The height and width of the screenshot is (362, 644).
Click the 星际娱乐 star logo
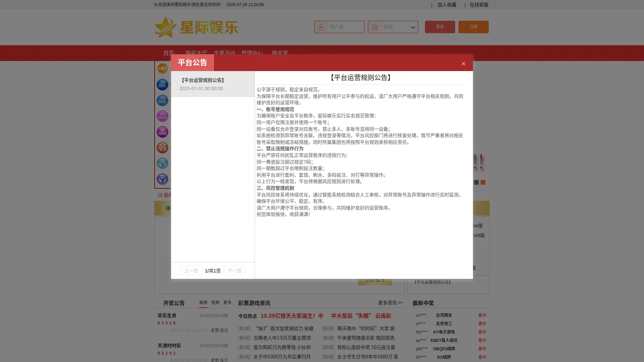pyautogui.click(x=196, y=27)
